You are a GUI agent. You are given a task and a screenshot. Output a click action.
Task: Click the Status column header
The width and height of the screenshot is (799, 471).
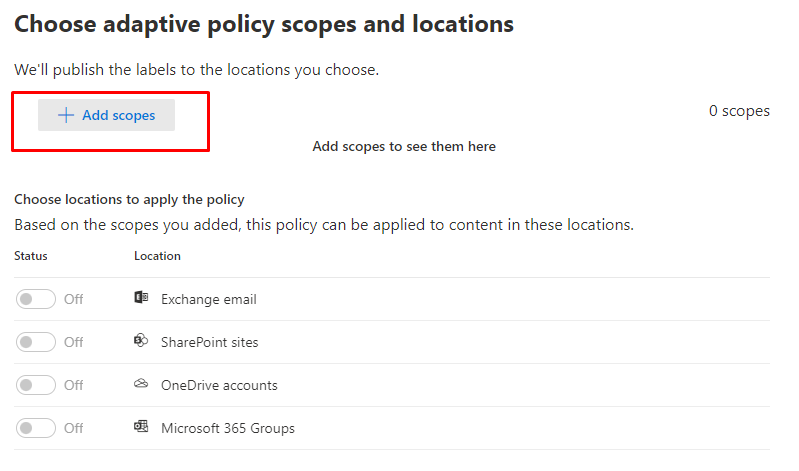point(31,256)
